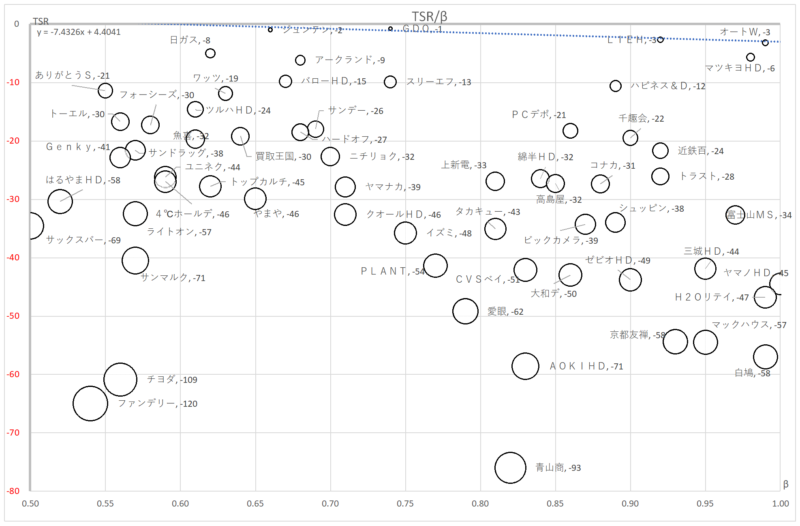Click the シュッピン, -38 label
Image resolution: width=800 pixels, height=526 pixels.
coord(652,209)
